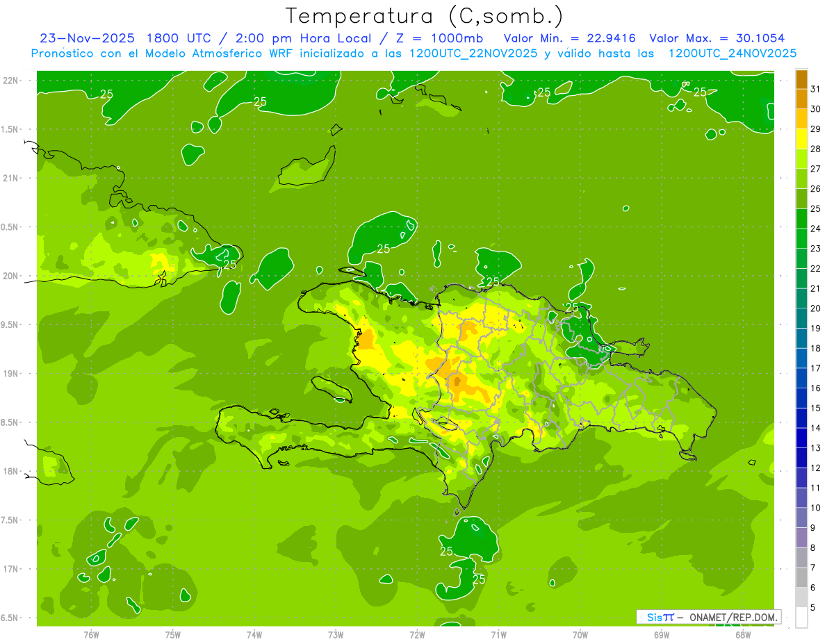834x644 pixels.
Task: Pick the blue swatch between 16 and 17
Action: tap(801, 379)
